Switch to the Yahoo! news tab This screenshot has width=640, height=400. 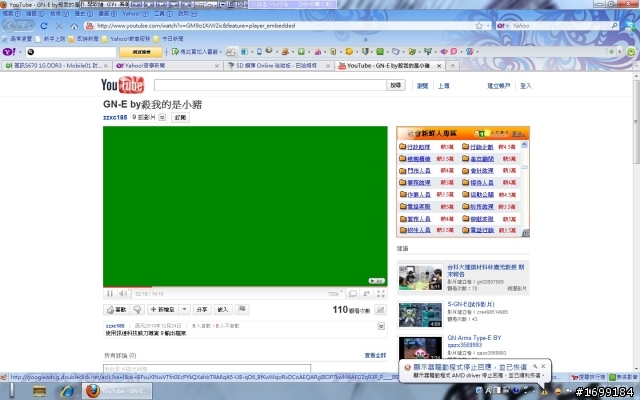[x=167, y=66]
